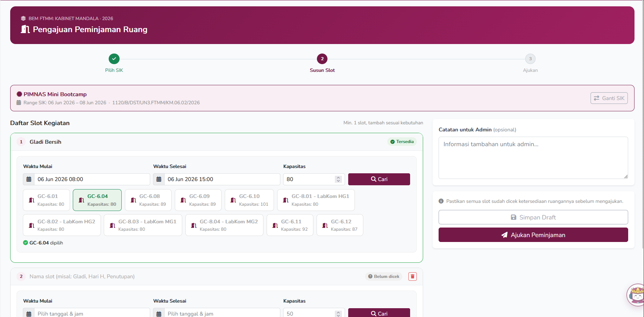
Task: Click the completed Pilih SIK step checkmark
Action: click(x=114, y=59)
